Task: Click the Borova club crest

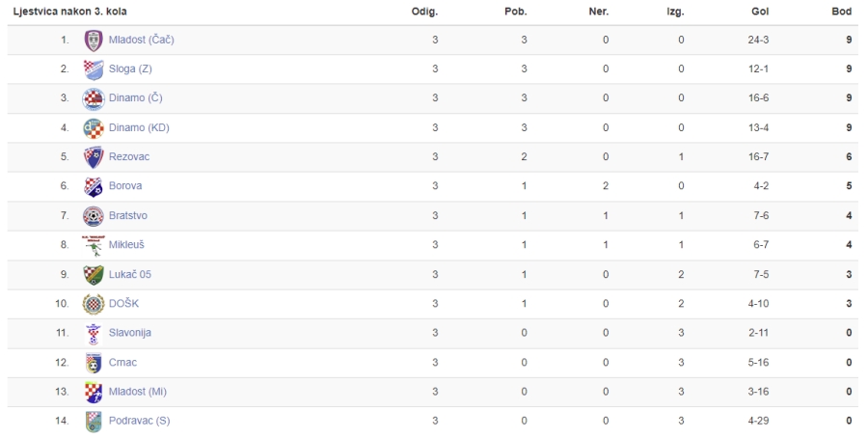Action: point(93,186)
